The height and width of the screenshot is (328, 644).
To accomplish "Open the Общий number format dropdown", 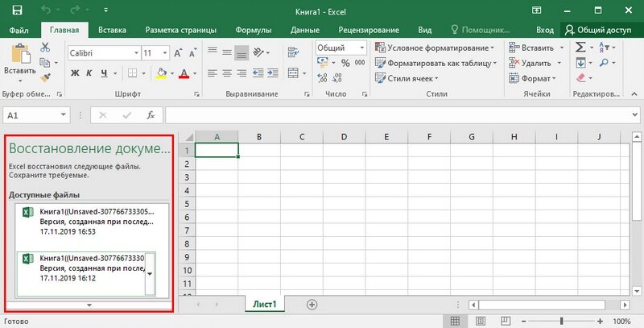I will pyautogui.click(x=361, y=48).
